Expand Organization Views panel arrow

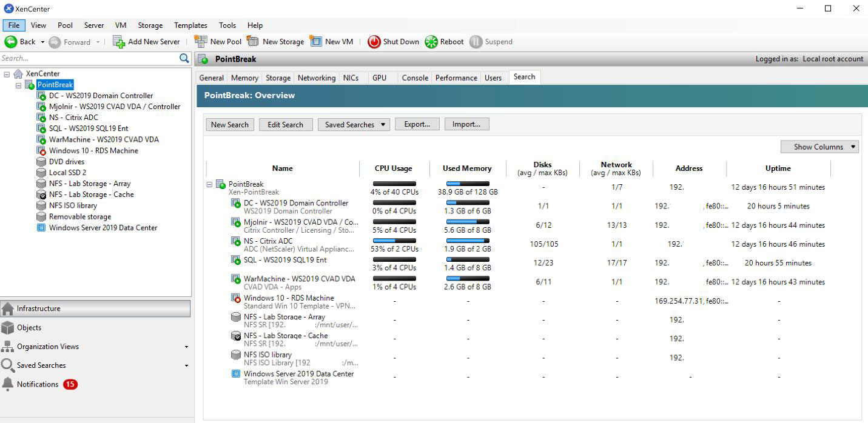point(186,347)
